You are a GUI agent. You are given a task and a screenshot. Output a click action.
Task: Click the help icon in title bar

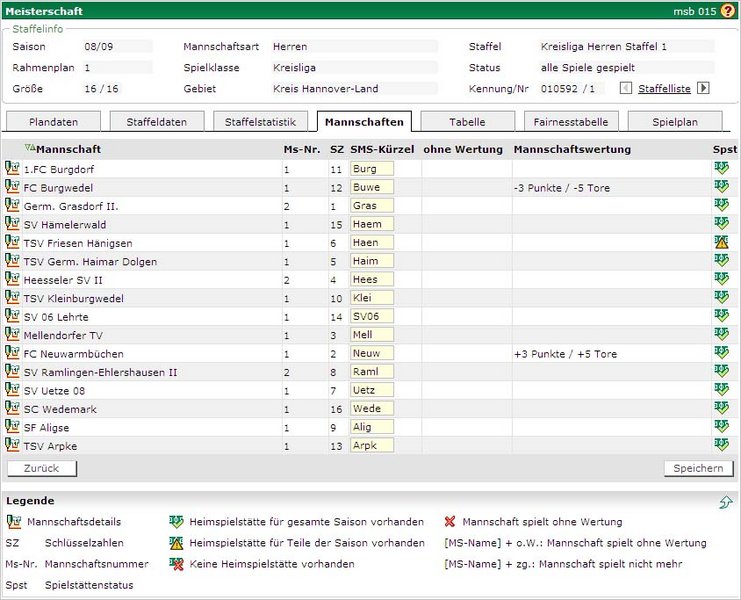point(729,10)
